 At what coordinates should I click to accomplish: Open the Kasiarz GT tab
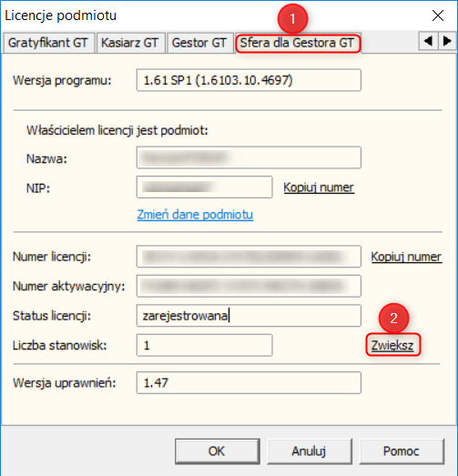click(x=130, y=43)
